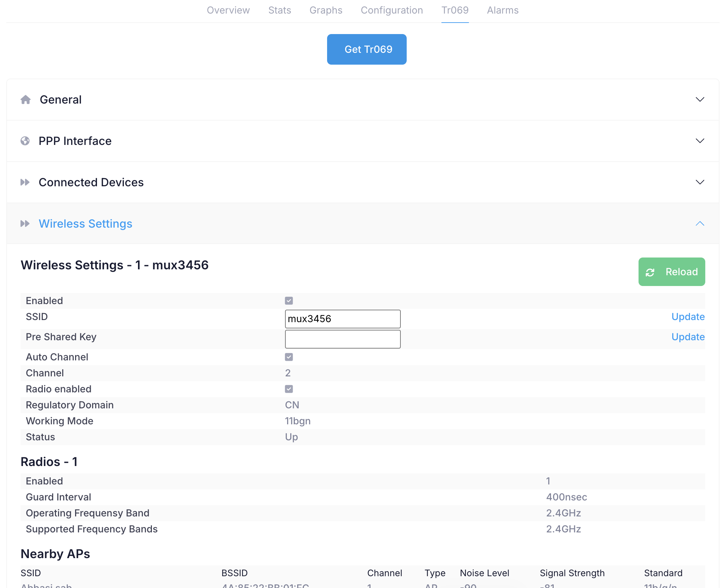Click the home icon beside General

25,100
